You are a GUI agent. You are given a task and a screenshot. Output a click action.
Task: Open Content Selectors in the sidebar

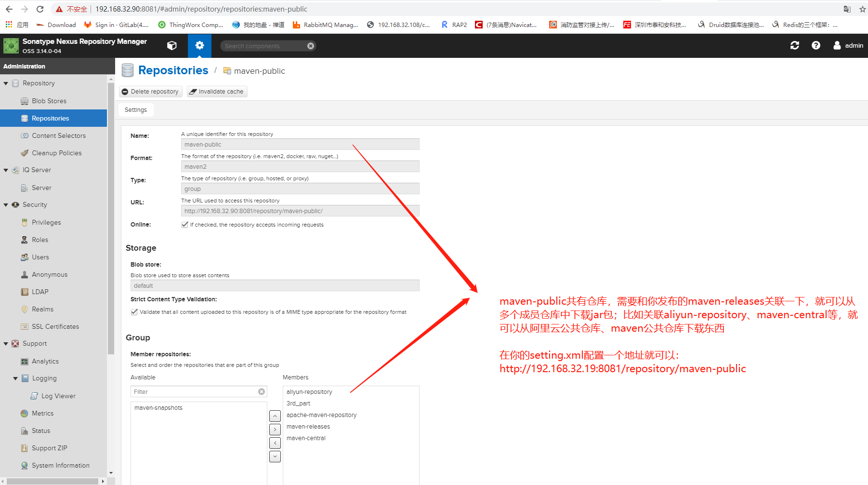[58, 135]
